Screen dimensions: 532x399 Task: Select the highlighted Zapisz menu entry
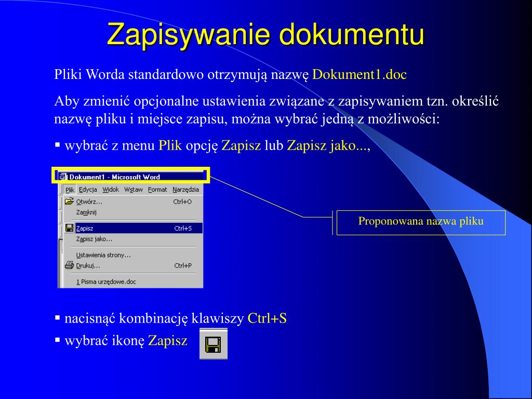(x=134, y=228)
